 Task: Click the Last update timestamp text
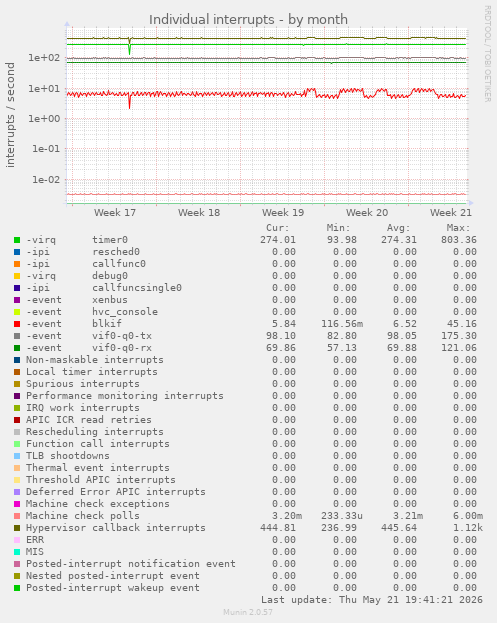(x=372, y=600)
